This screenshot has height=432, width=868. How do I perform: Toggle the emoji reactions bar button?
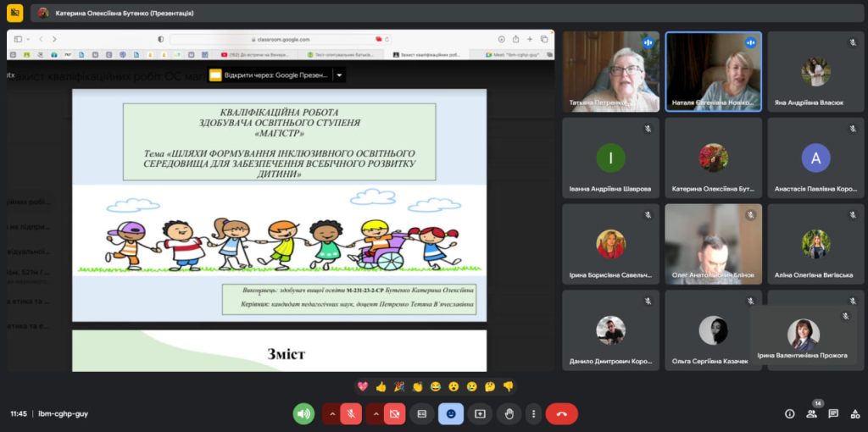[x=451, y=413]
